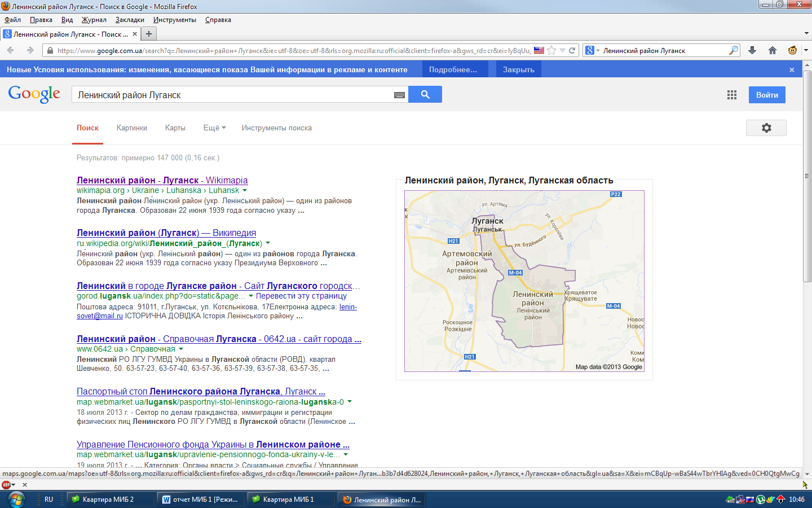Close the add-on bar with X

tap(25, 484)
